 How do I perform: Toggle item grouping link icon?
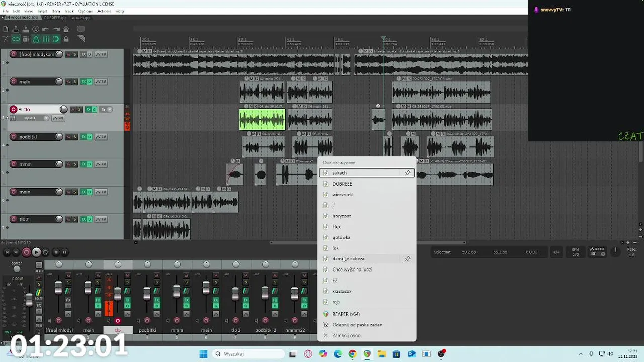coord(16,39)
